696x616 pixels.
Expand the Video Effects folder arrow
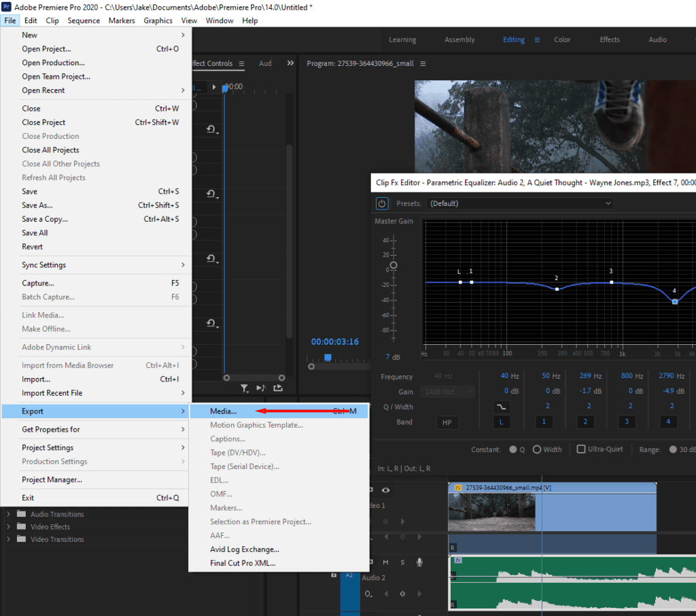click(x=8, y=526)
